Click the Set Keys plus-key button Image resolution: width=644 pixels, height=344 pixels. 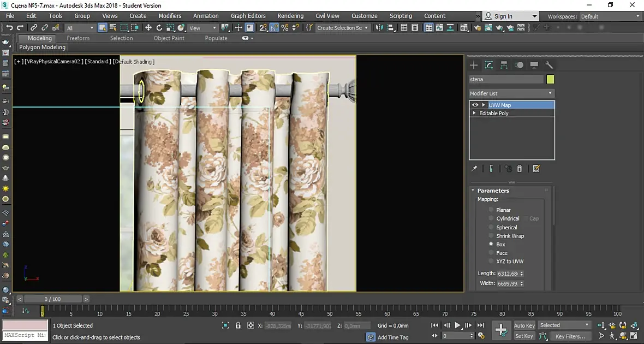[501, 330]
